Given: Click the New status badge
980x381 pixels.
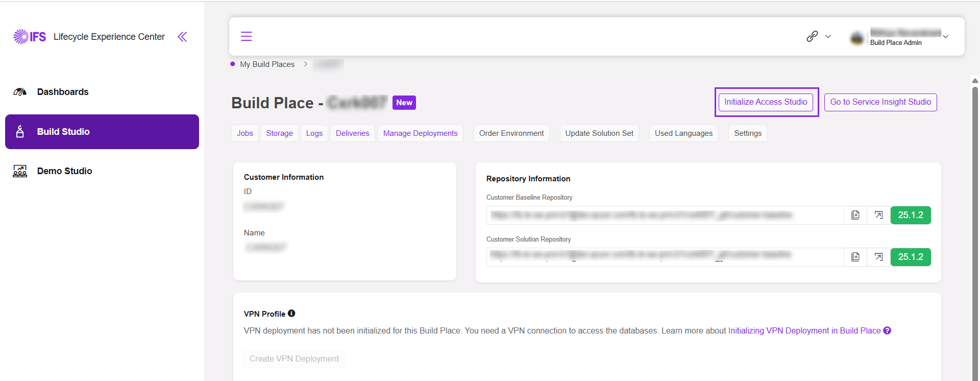Looking at the screenshot, I should point(404,103).
